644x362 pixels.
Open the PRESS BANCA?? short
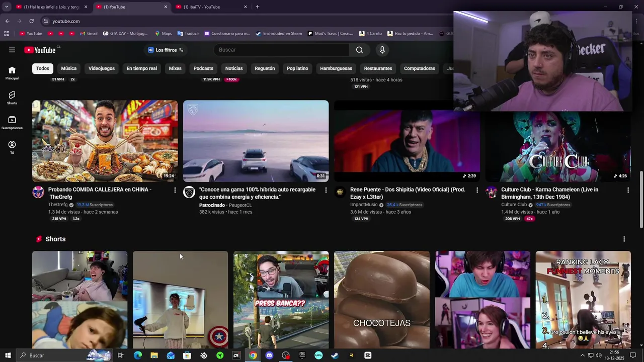click(x=281, y=300)
